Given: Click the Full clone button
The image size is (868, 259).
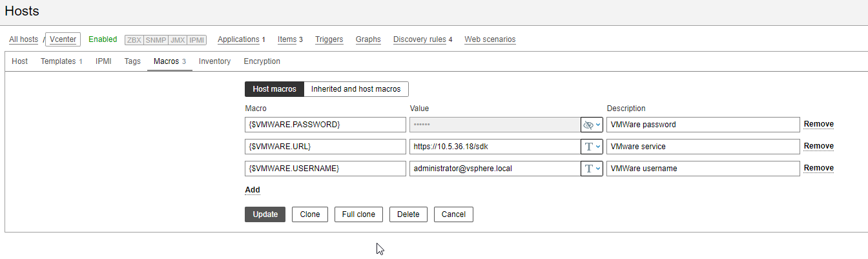Looking at the screenshot, I should click(358, 214).
